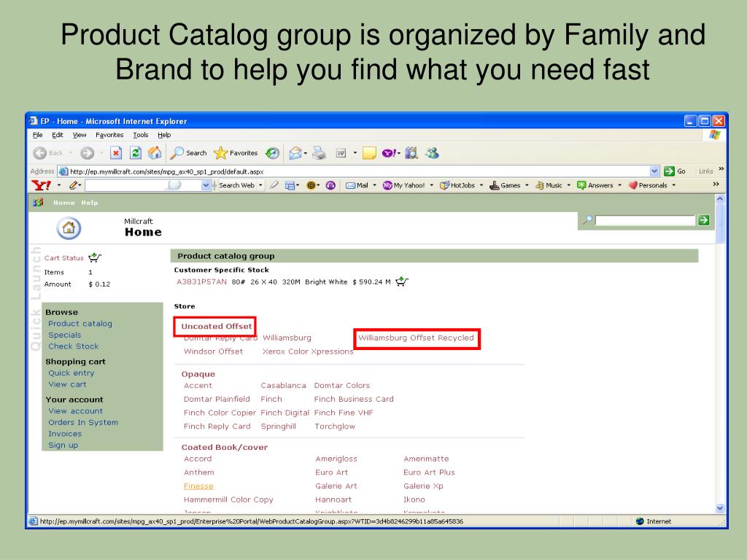
Task: Click the Print icon
Action: pos(320,153)
